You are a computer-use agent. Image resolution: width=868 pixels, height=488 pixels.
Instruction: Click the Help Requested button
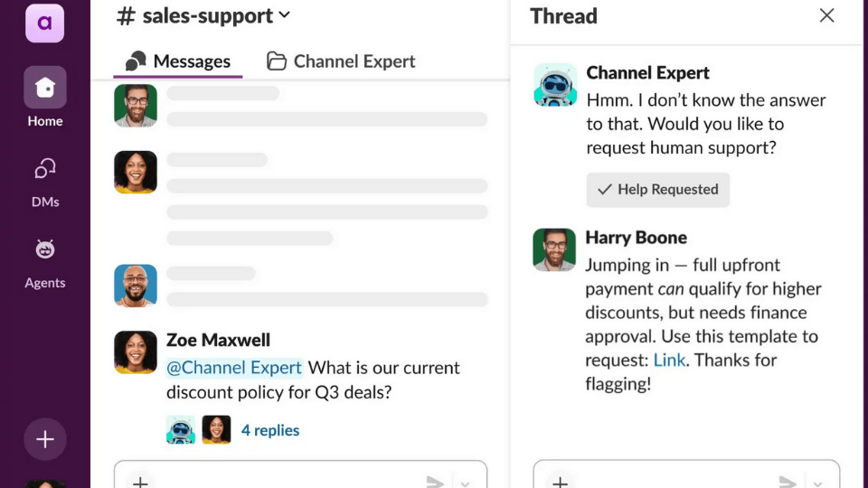click(657, 190)
